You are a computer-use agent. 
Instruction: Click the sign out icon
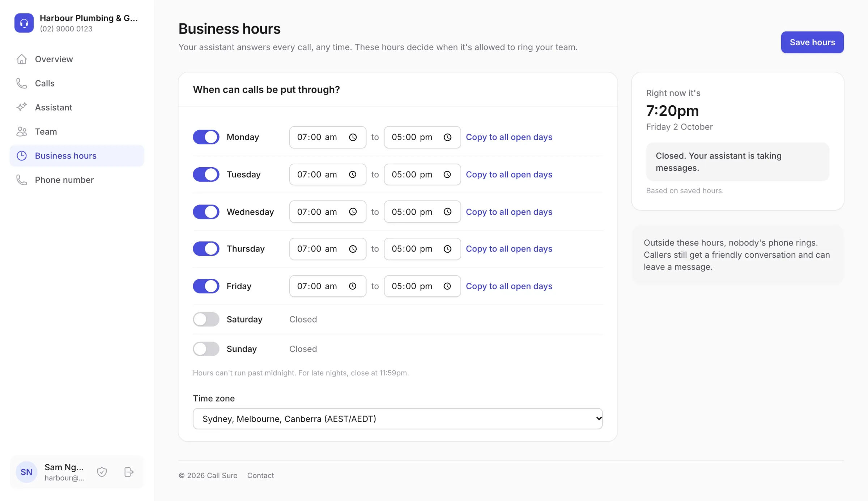(129, 472)
